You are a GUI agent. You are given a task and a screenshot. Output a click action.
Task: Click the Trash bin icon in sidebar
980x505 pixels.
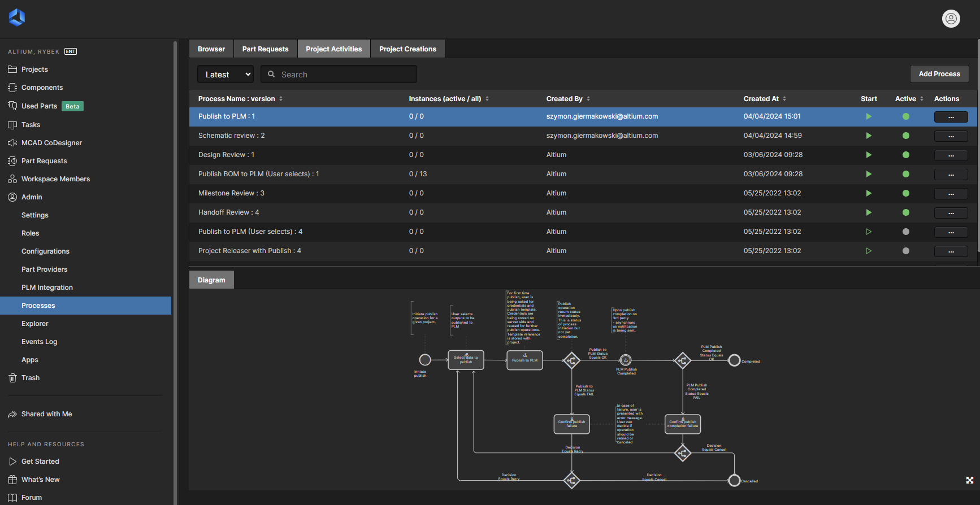point(12,378)
